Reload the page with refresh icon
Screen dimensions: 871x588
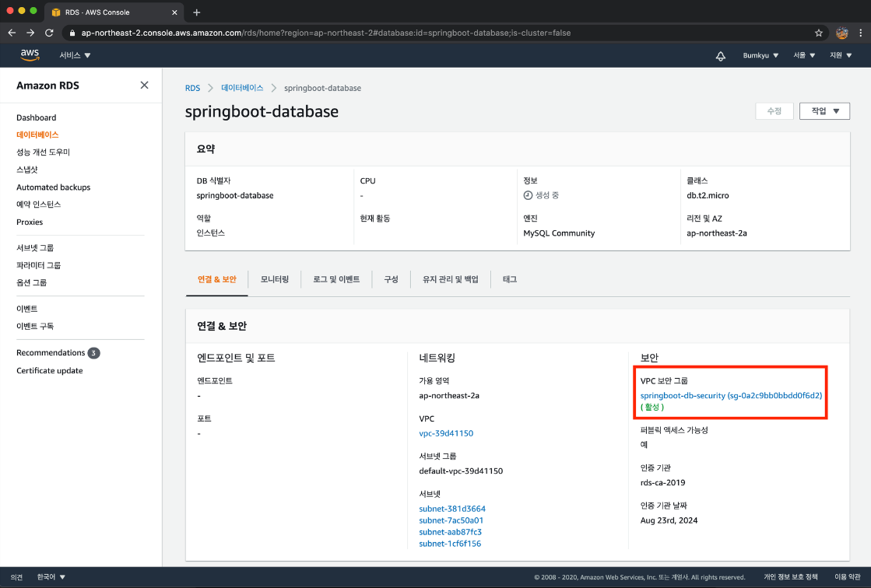click(49, 33)
